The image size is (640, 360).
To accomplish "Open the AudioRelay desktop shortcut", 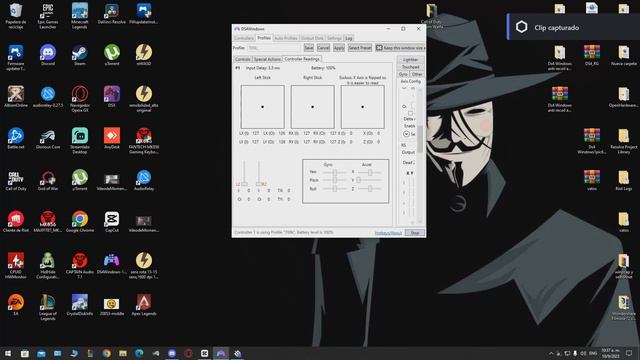I will (144, 180).
